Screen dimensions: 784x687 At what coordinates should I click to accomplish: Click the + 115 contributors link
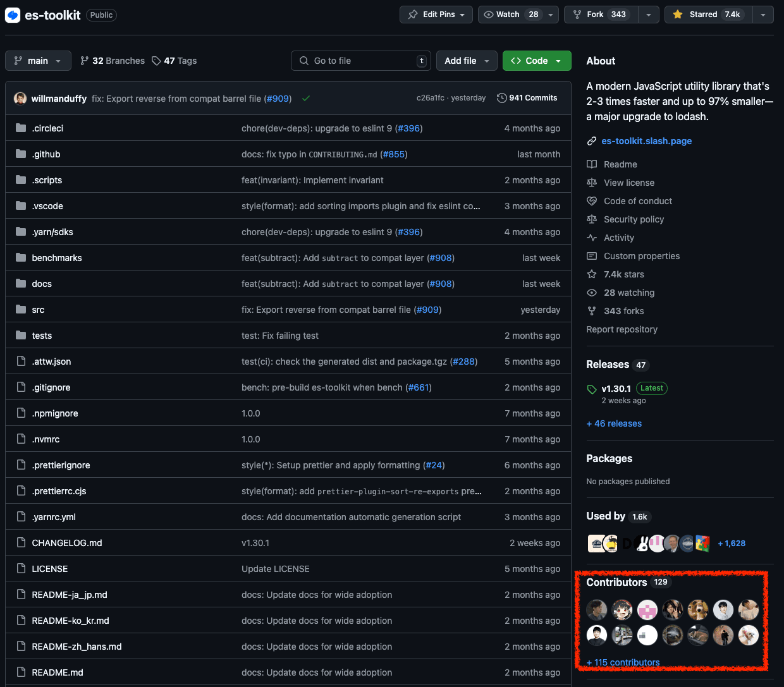point(623,662)
